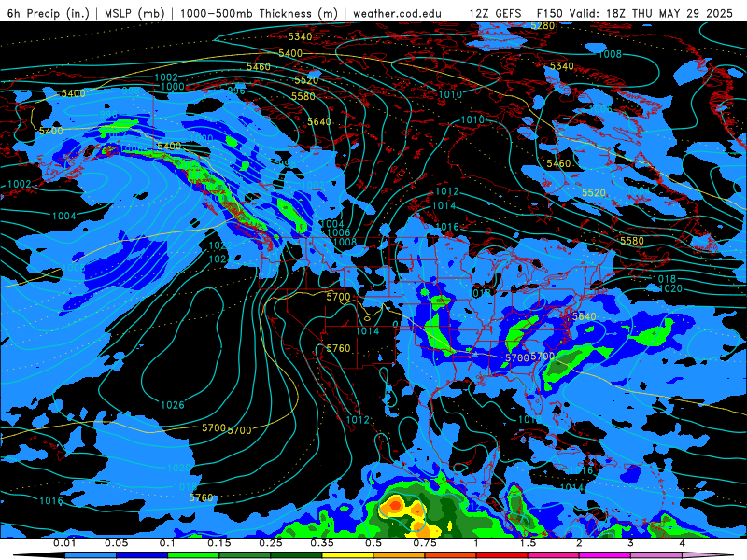Select the '1000-500mb Thickness (m)' title text
747x560 pixels.
[x=259, y=13]
